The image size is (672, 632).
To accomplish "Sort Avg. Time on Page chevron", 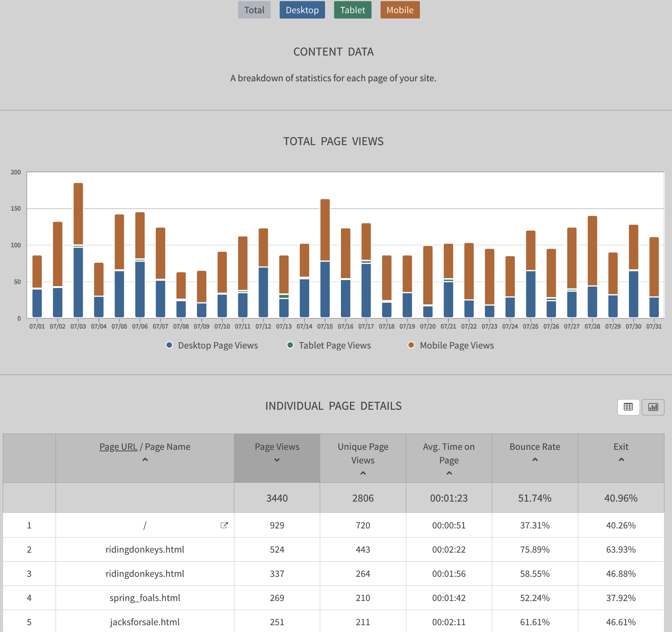I will [x=449, y=473].
